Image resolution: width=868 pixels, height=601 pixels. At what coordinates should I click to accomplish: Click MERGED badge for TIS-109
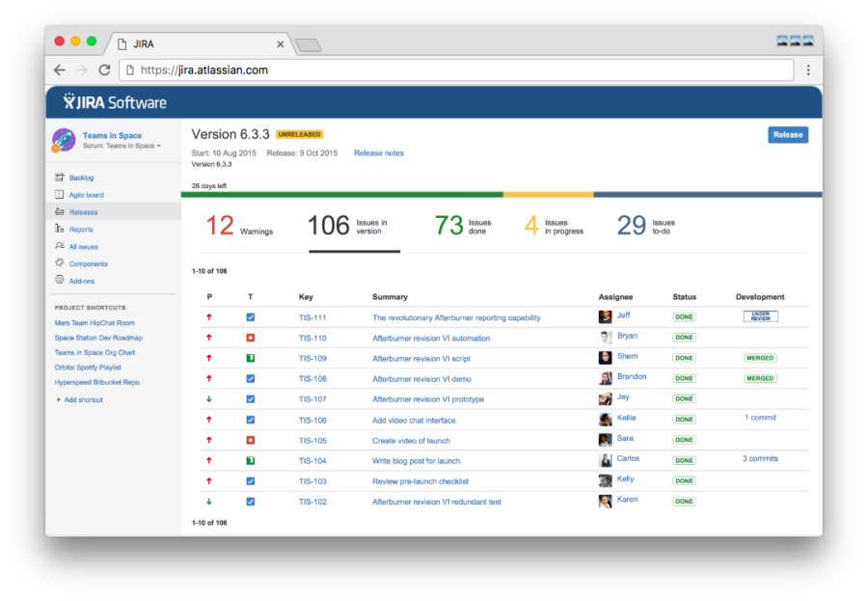(x=760, y=358)
